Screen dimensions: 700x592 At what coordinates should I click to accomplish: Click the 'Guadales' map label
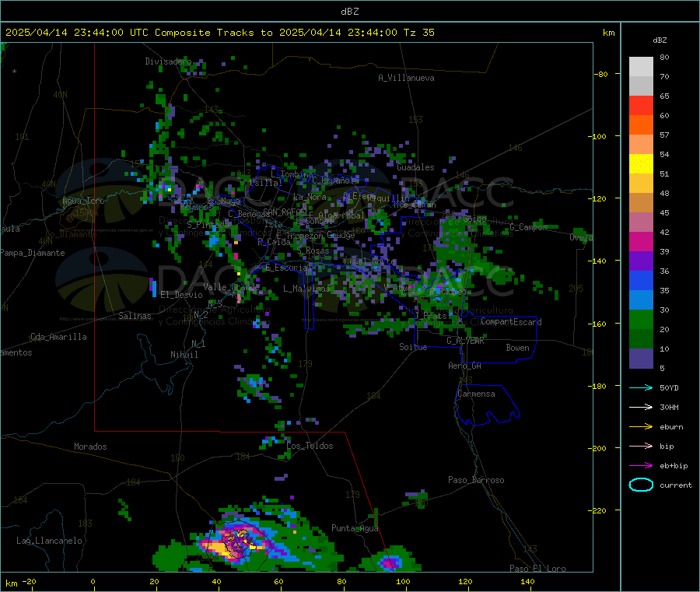point(415,167)
